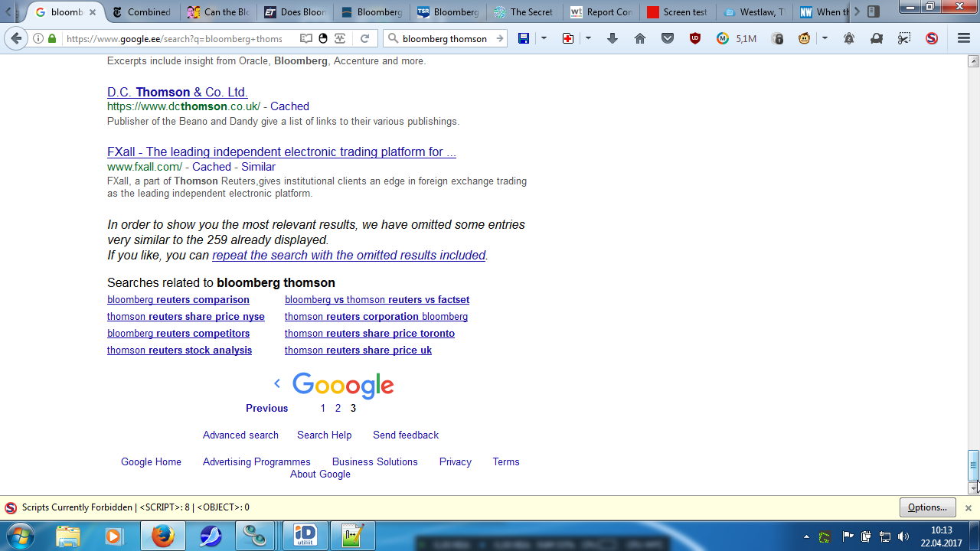Switch to the 'Combined' tab
980x551 pixels.
(142, 12)
